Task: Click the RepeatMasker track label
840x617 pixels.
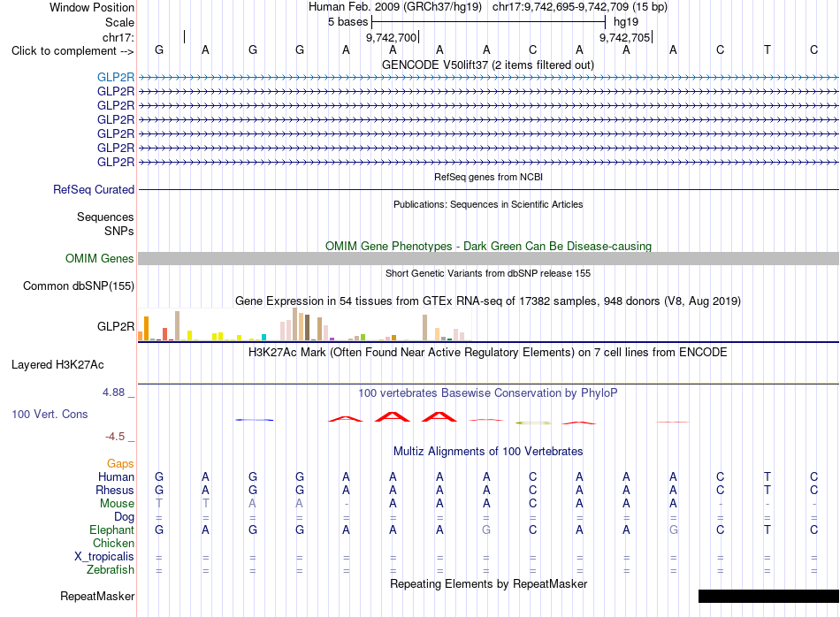Action: [x=97, y=596]
